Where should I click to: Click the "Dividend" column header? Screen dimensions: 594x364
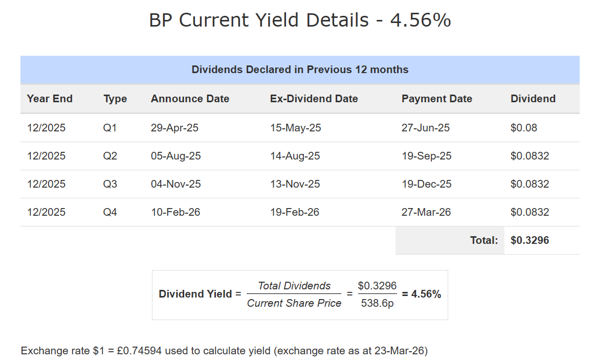[x=533, y=99]
